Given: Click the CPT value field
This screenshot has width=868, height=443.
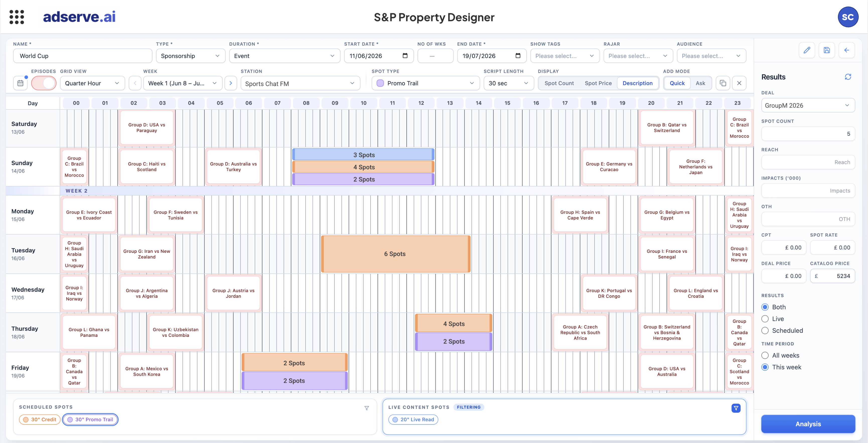Looking at the screenshot, I should pyautogui.click(x=783, y=248).
